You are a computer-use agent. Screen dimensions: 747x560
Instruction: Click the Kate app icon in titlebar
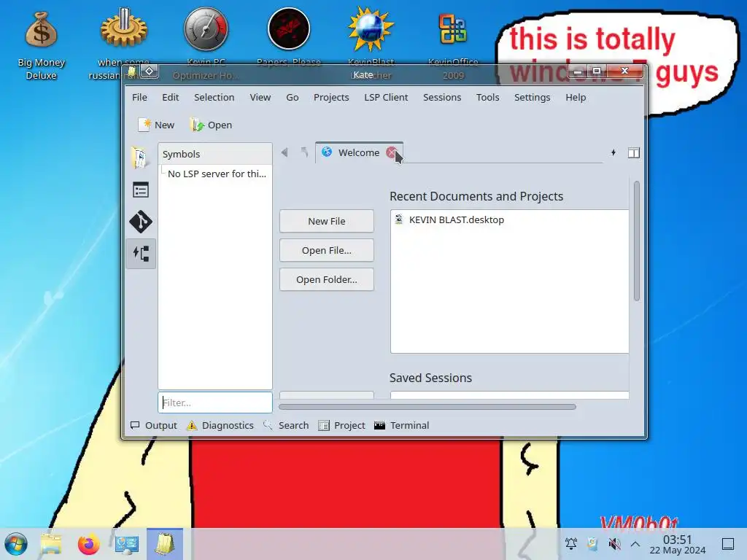point(131,72)
